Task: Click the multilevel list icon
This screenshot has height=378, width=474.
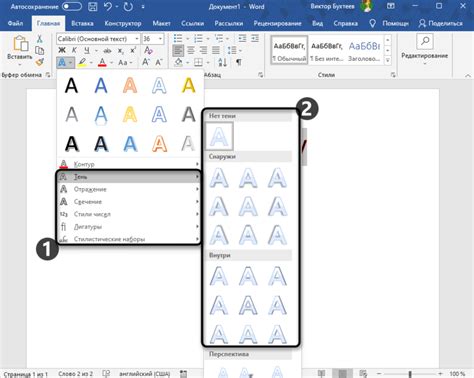Action: 219,39
